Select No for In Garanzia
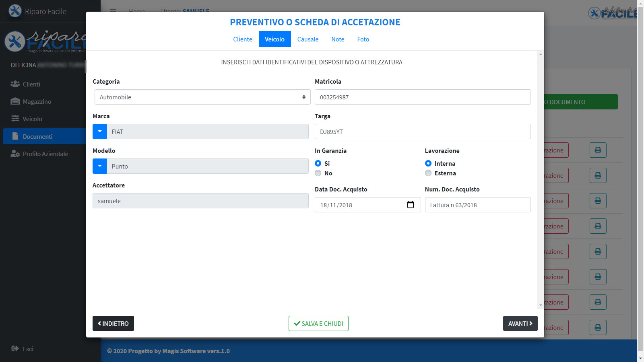Viewport: 644px width, 362px height. click(318, 173)
